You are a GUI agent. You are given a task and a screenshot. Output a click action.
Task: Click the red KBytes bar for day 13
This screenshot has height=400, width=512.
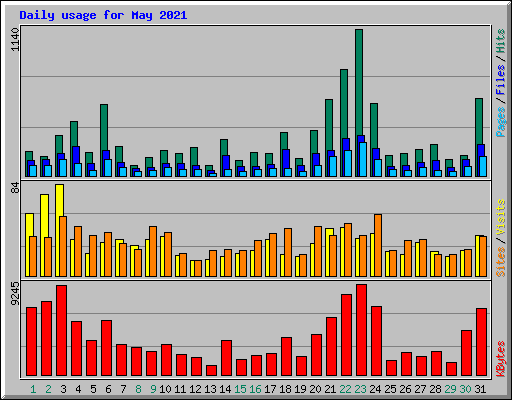click(211, 371)
